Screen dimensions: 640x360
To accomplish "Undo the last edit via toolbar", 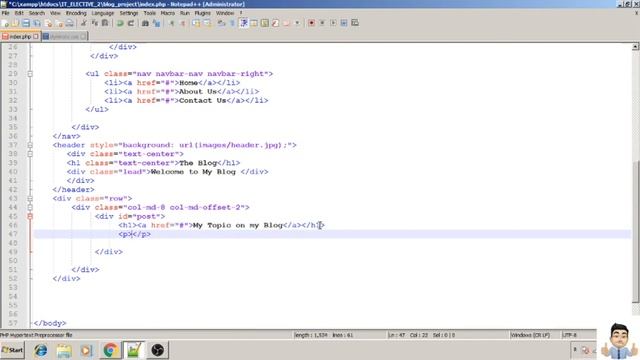I will [x=120, y=23].
